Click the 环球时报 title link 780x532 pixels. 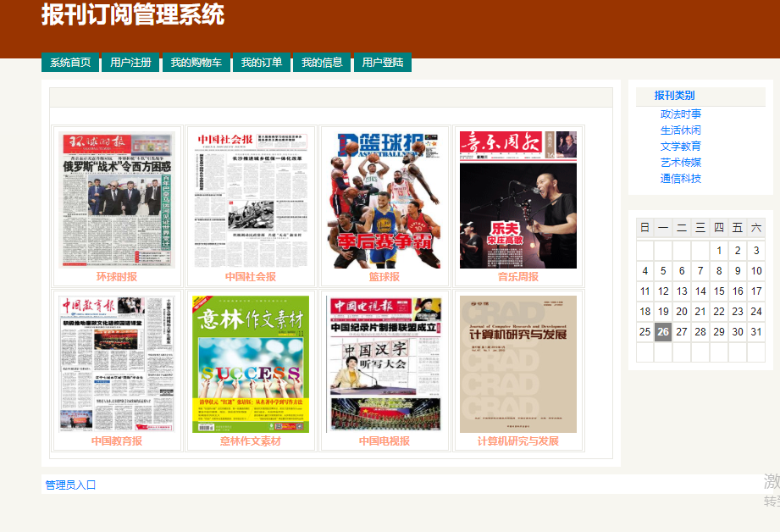(117, 277)
